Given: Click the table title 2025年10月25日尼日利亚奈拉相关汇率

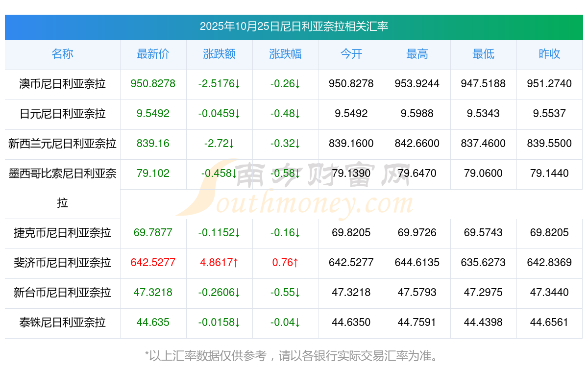Looking at the screenshot, I should [294, 26].
